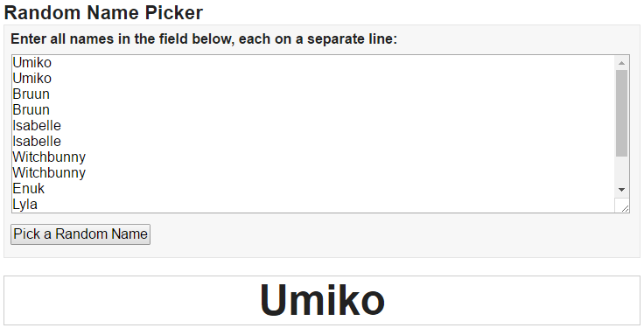This screenshot has width=644, height=328.
Task: Click the instruction label above names field
Action: 204,39
